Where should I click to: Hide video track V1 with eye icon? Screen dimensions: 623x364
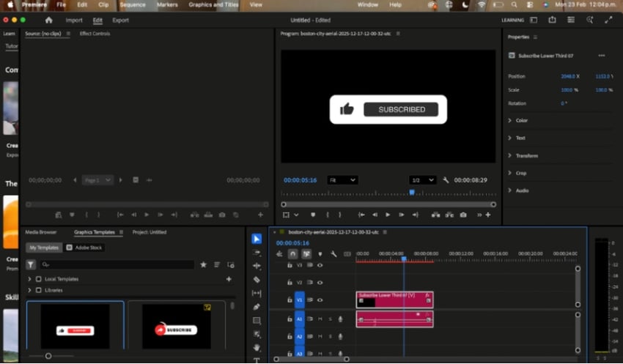320,300
